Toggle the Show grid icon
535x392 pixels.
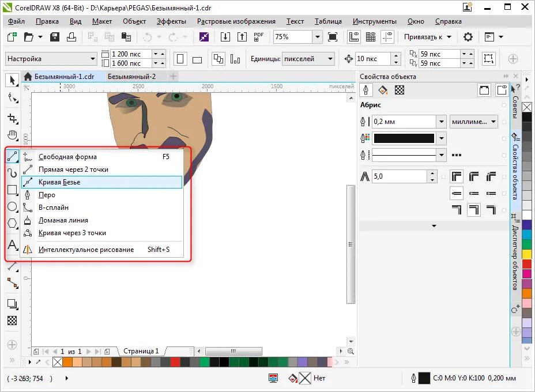(x=371, y=37)
